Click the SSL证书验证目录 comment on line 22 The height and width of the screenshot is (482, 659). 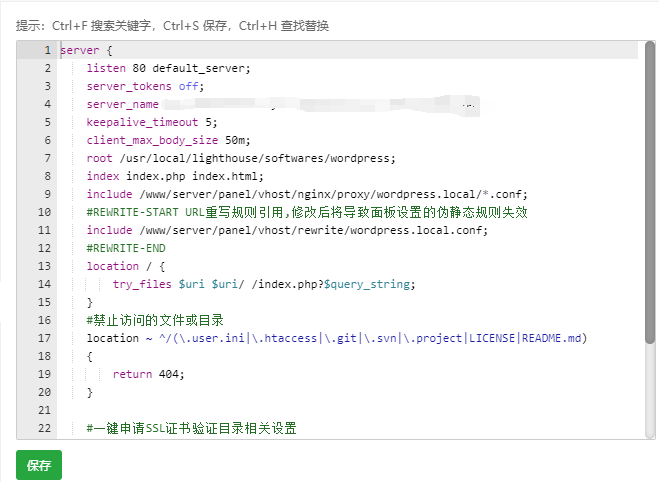tap(191, 428)
